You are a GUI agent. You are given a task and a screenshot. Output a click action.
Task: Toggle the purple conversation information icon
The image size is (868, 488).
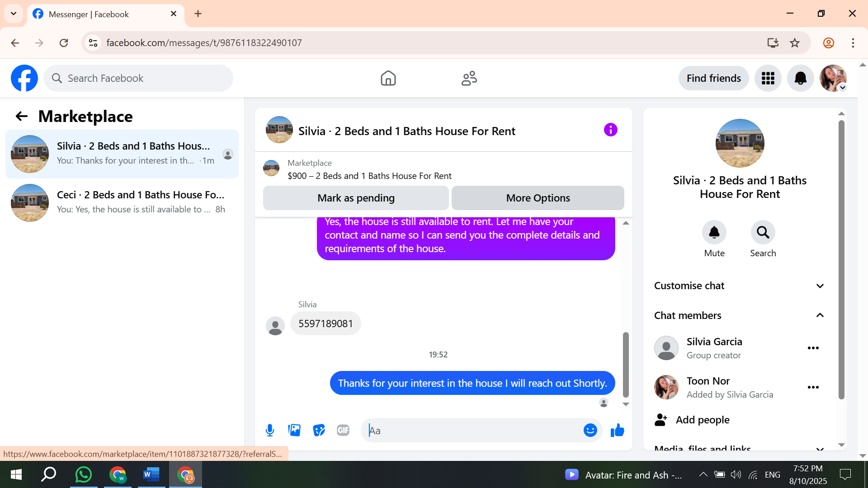[610, 130]
